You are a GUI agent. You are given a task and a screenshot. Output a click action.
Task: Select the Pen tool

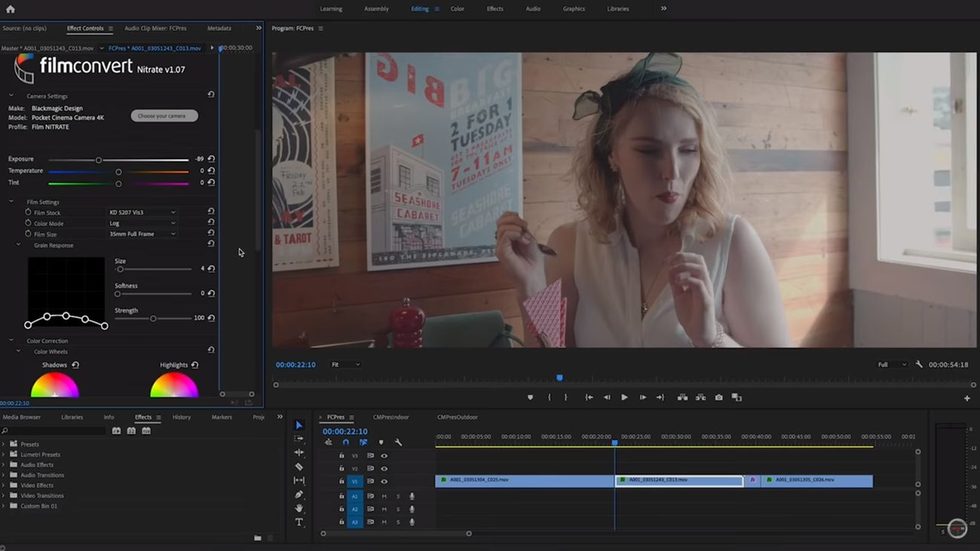[299, 494]
